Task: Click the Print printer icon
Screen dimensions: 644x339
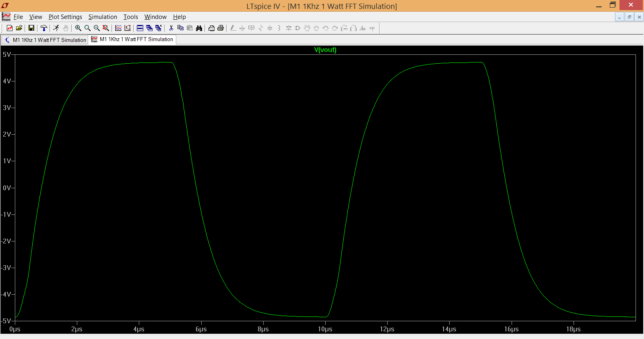Action: 221,28
